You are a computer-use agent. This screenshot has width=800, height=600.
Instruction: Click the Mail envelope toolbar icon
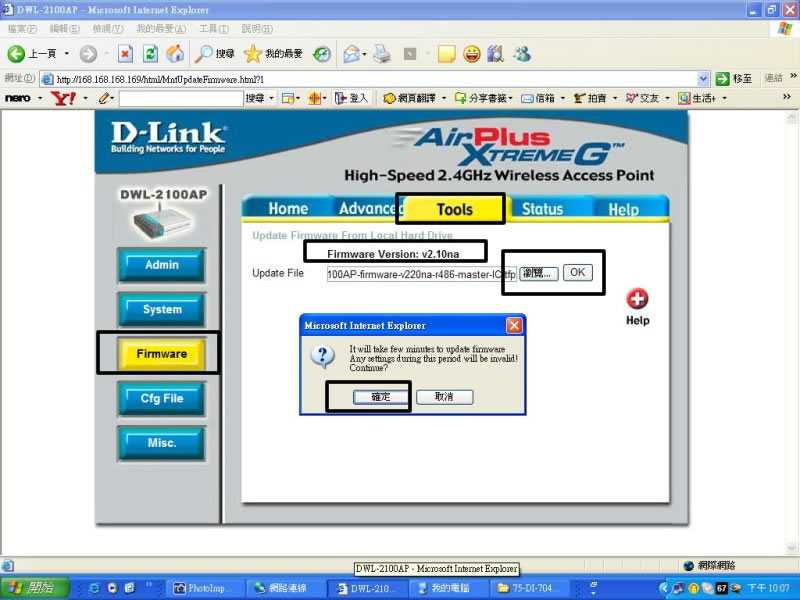pos(352,54)
